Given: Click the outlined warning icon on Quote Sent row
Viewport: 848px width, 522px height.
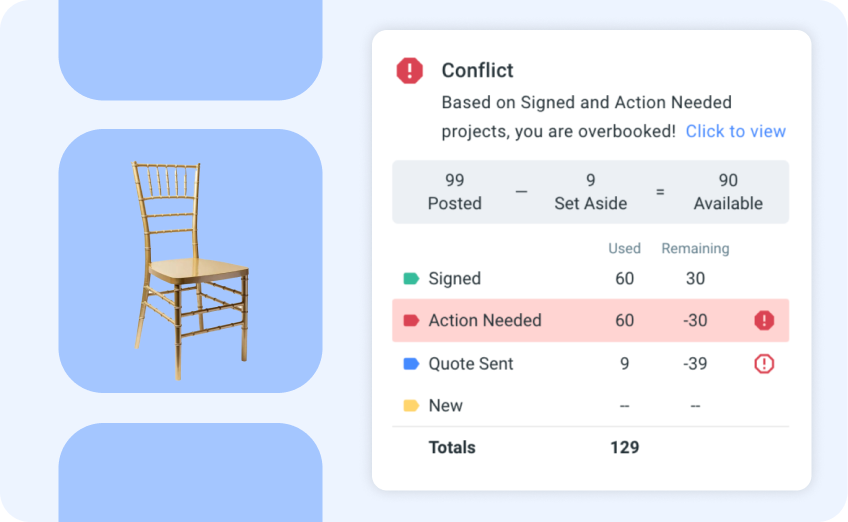Looking at the screenshot, I should pos(764,364).
